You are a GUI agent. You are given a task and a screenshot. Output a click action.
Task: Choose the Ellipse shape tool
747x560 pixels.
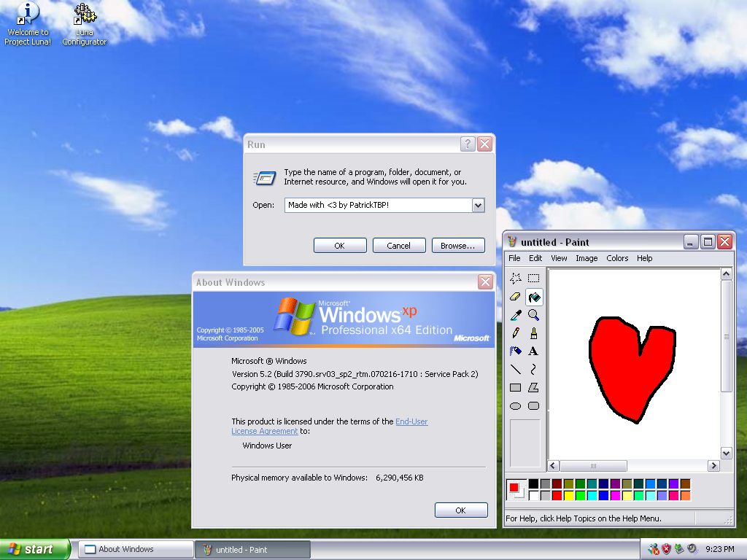pos(516,405)
